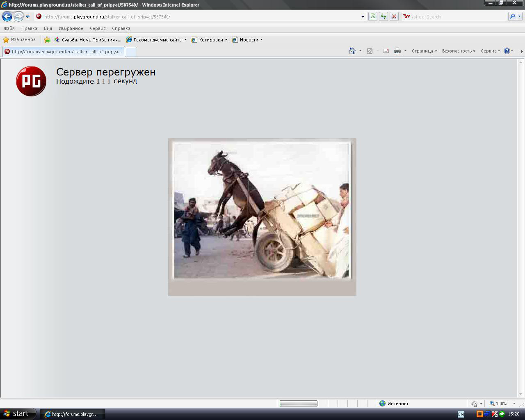Select the forums.playground.ru browser tab
This screenshot has height=420, width=525.
(x=63, y=52)
